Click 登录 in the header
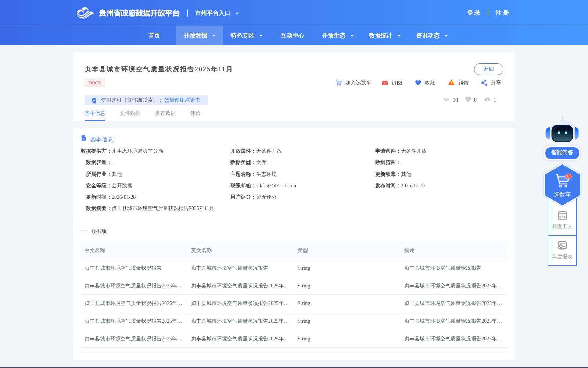Image resolution: width=588 pixels, height=368 pixels. pos(474,13)
